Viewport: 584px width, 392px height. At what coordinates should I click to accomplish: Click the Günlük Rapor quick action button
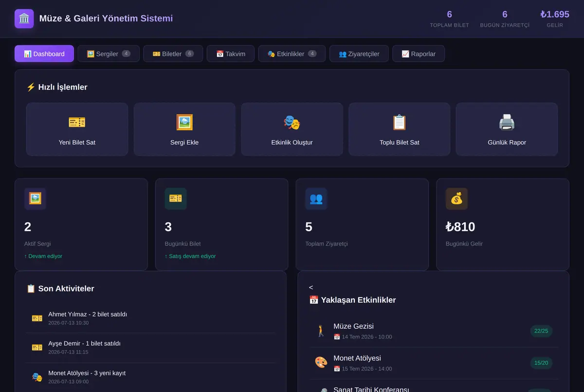point(507,129)
